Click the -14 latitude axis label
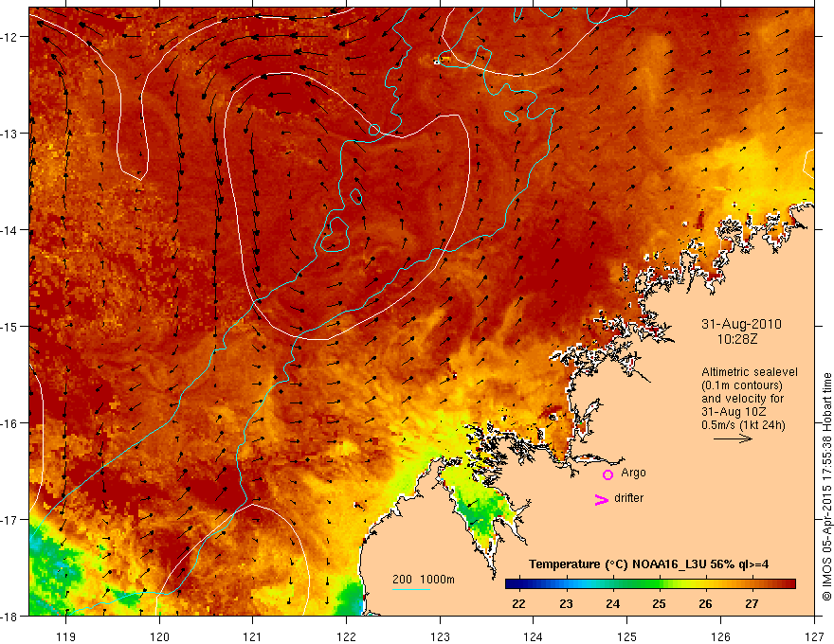 coord(9,230)
